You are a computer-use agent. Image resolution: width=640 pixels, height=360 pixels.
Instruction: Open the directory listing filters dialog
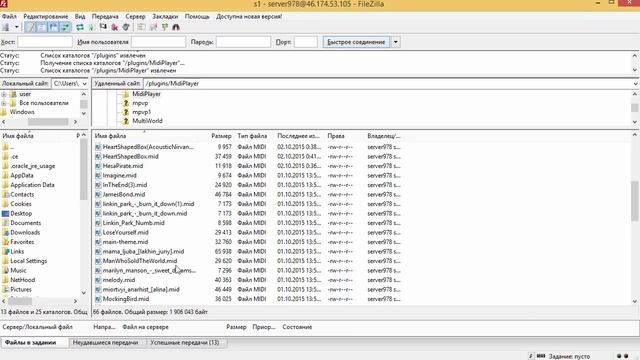coord(141,27)
